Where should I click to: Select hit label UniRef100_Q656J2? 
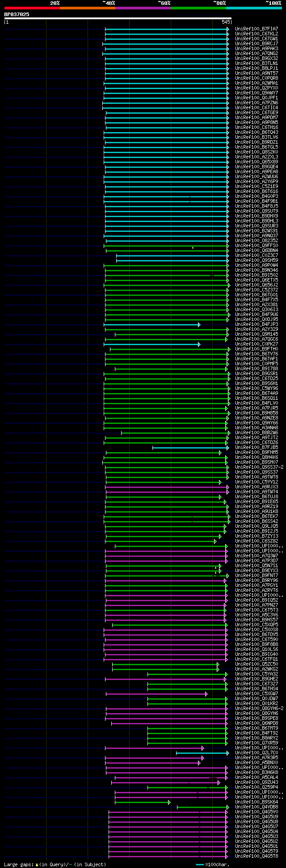tap(257, 285)
